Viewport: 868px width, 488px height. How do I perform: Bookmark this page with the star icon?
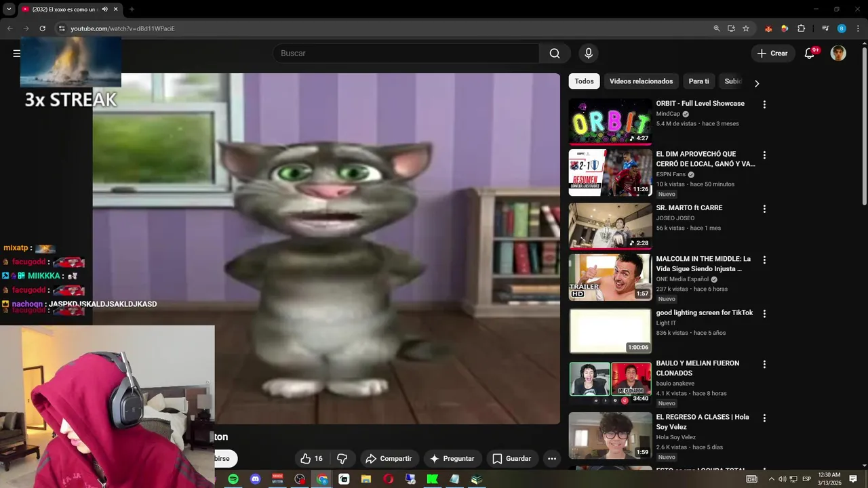pos(746,28)
